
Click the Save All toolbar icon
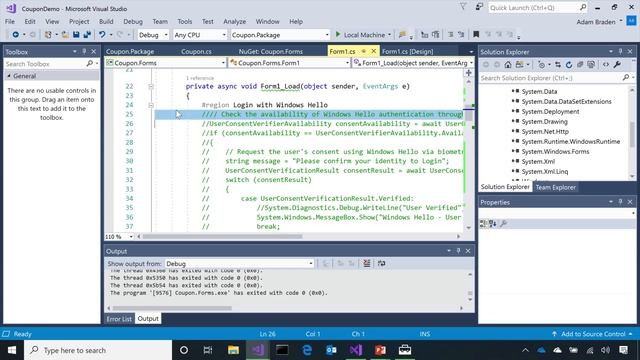pyautogui.click(x=87, y=35)
